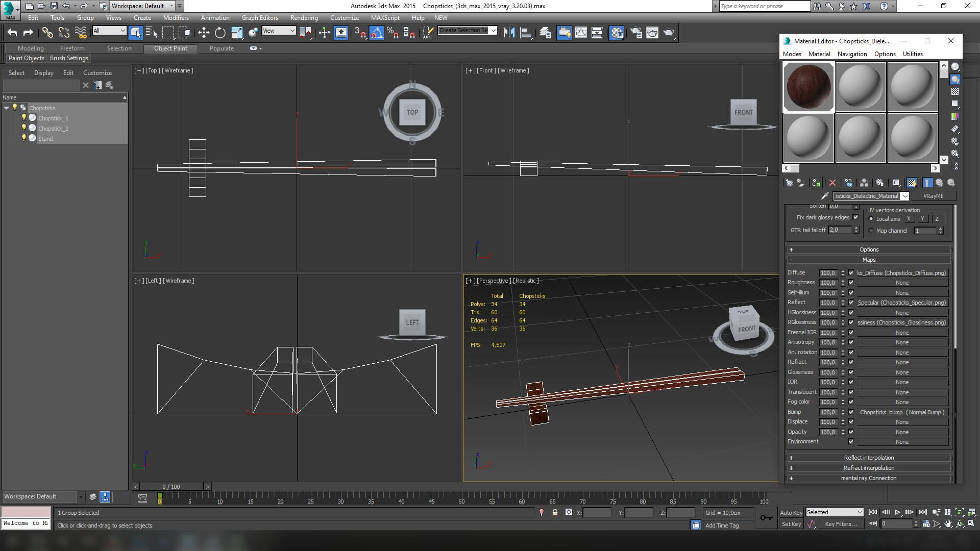
Task: Select the Move transform tool
Action: 204,33
